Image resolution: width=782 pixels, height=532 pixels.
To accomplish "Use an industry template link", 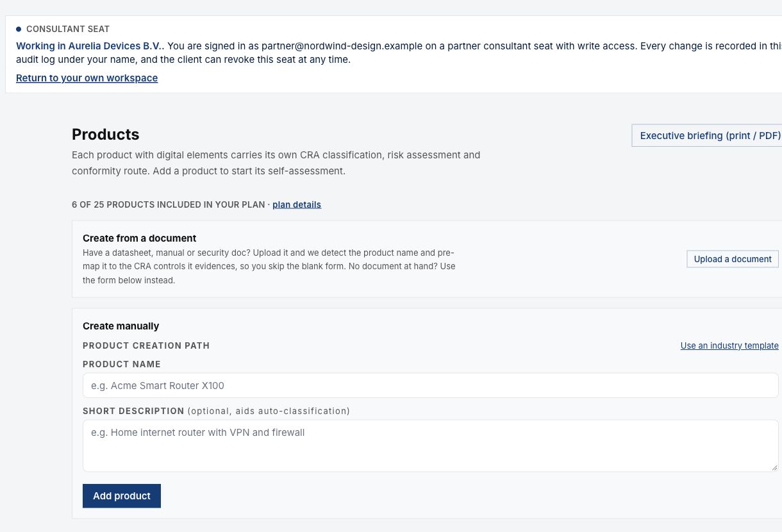I will (x=729, y=345).
